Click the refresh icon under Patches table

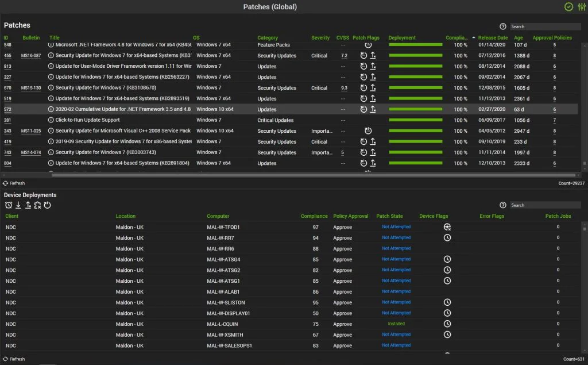tap(5, 183)
